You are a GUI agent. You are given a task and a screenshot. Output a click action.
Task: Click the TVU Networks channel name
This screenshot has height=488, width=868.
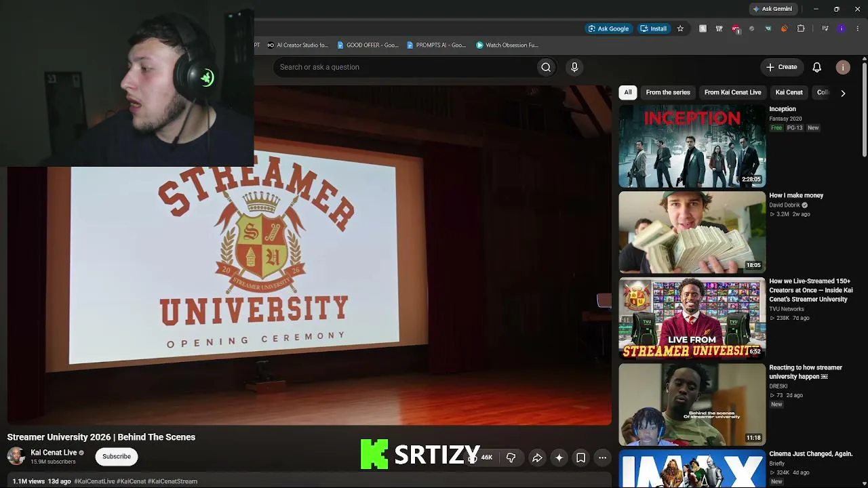(787, 309)
